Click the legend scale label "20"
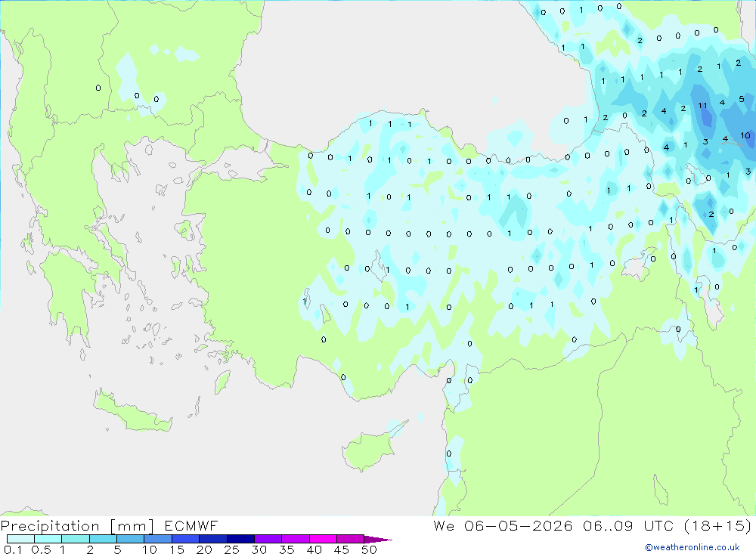The width and height of the screenshot is (756, 554). pos(204,549)
